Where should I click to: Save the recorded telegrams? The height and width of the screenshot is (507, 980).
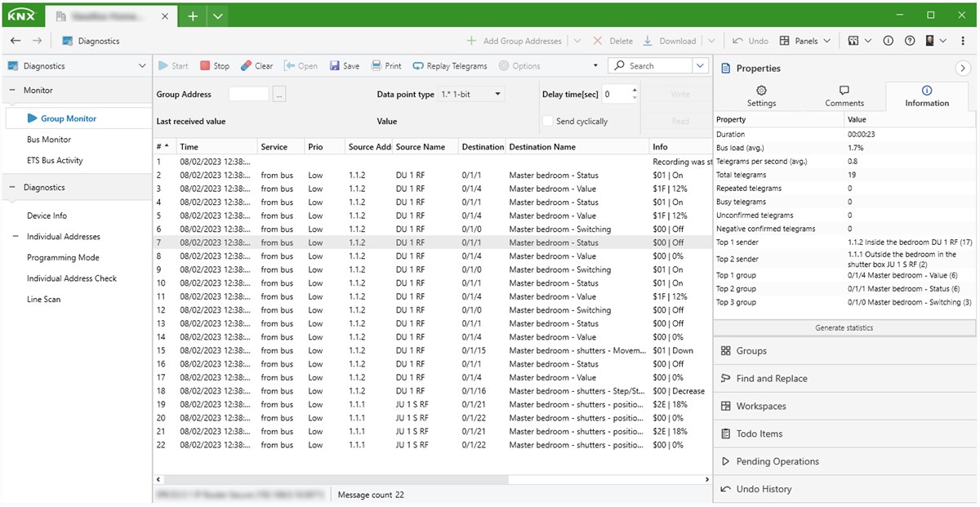(344, 65)
